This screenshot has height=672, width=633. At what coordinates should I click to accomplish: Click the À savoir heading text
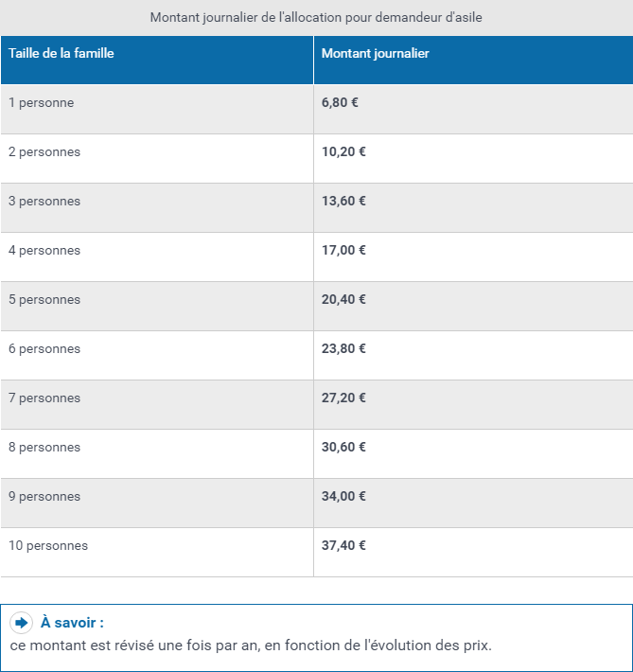(73, 623)
